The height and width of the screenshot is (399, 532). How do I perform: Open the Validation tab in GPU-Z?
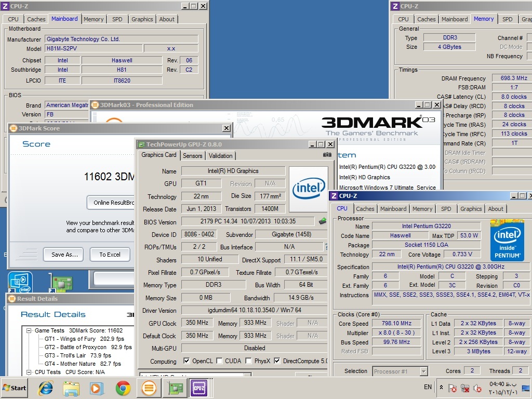click(220, 156)
